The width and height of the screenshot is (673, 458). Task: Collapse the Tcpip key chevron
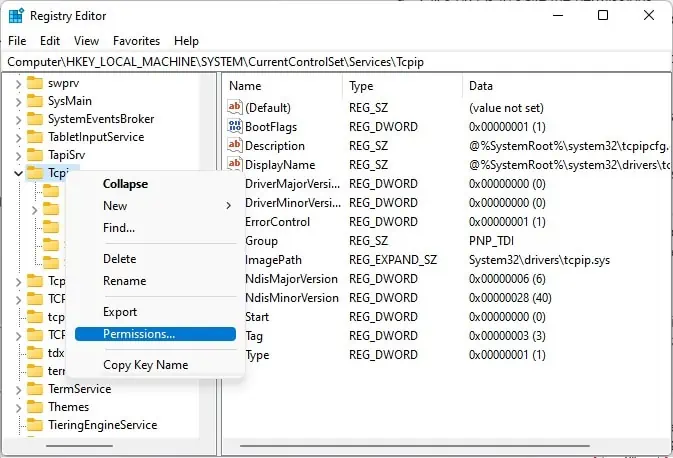pyautogui.click(x=18, y=173)
